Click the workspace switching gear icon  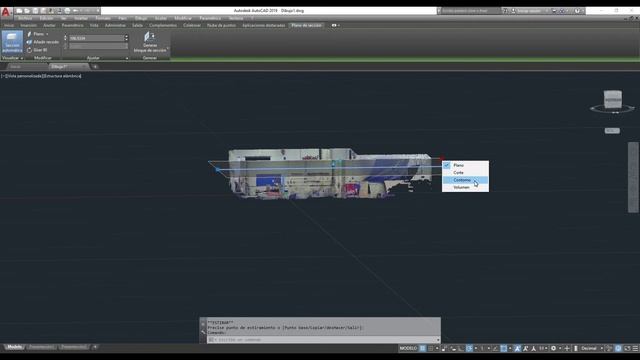pos(553,348)
